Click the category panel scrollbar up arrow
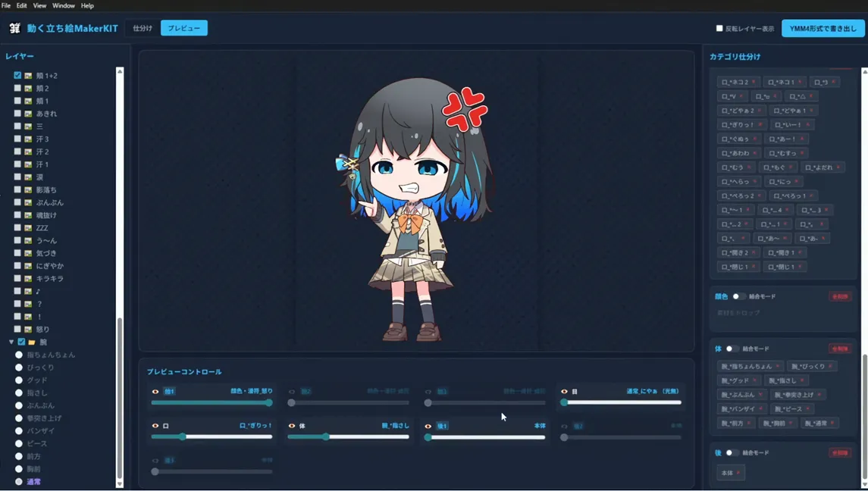This screenshot has width=868, height=491. tap(865, 71)
